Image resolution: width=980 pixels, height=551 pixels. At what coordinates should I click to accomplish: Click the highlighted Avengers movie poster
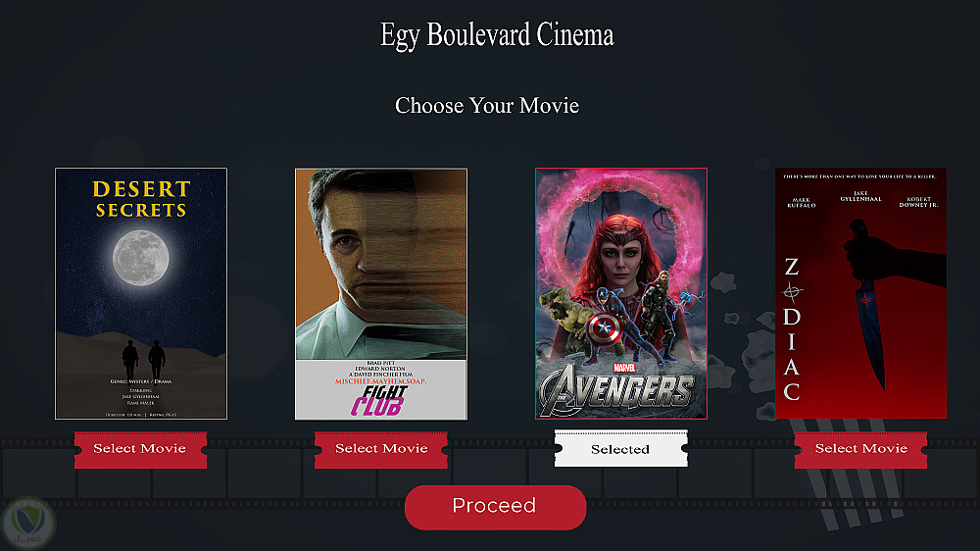[x=621, y=293]
